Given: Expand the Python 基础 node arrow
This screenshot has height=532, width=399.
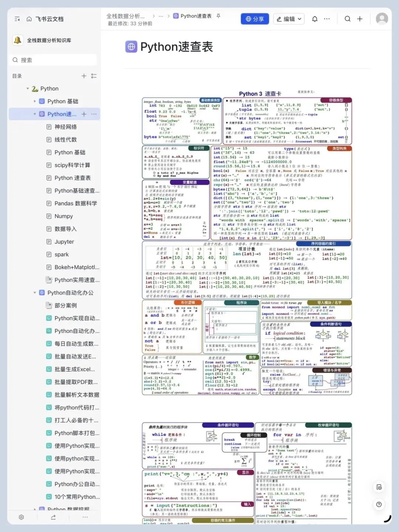Looking at the screenshot, I should pyautogui.click(x=35, y=101).
